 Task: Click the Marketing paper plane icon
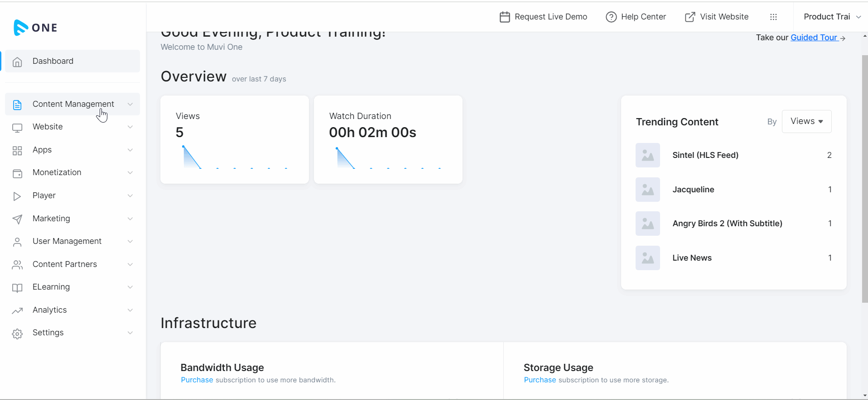[x=17, y=219]
